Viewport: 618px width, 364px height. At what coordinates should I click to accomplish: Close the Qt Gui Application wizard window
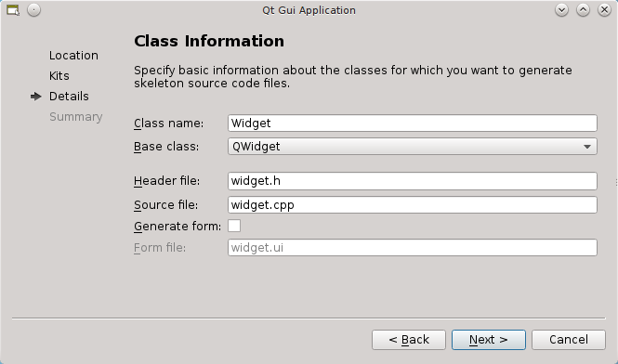click(x=604, y=10)
